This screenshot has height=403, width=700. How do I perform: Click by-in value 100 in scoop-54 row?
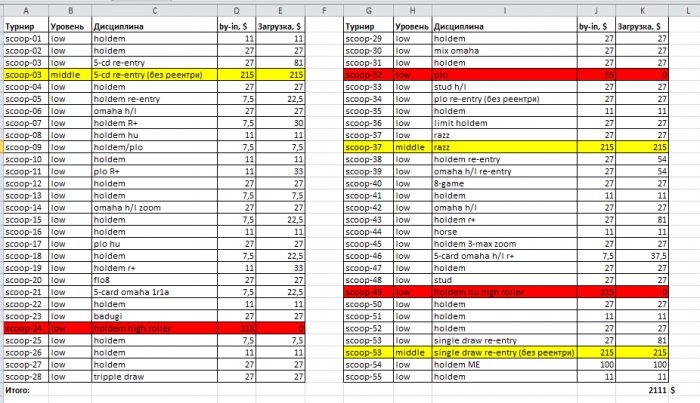click(607, 364)
